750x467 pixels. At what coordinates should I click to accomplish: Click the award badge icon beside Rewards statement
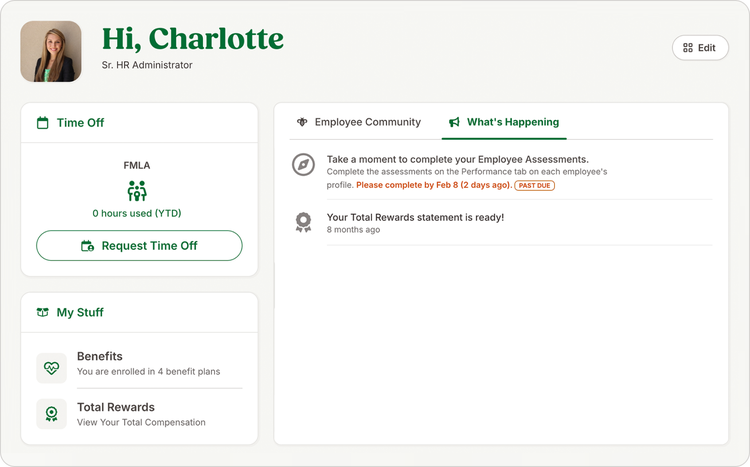[x=303, y=222]
